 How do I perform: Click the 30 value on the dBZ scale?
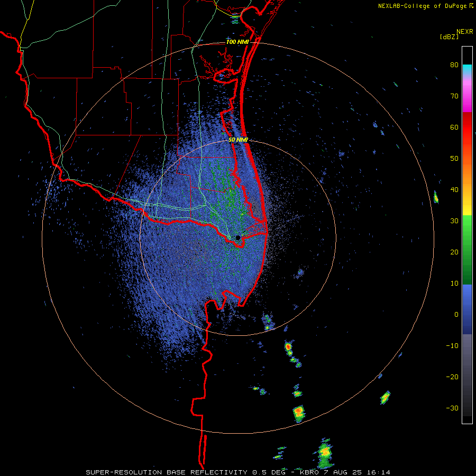(x=454, y=221)
